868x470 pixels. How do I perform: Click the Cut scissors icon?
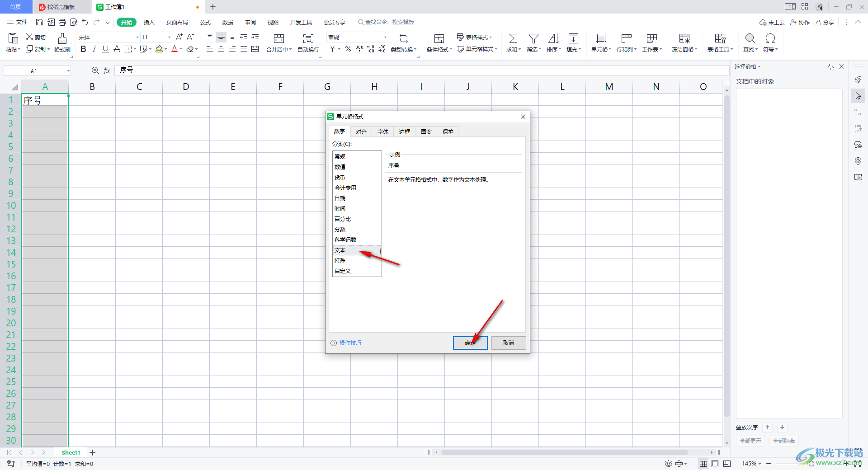click(29, 37)
